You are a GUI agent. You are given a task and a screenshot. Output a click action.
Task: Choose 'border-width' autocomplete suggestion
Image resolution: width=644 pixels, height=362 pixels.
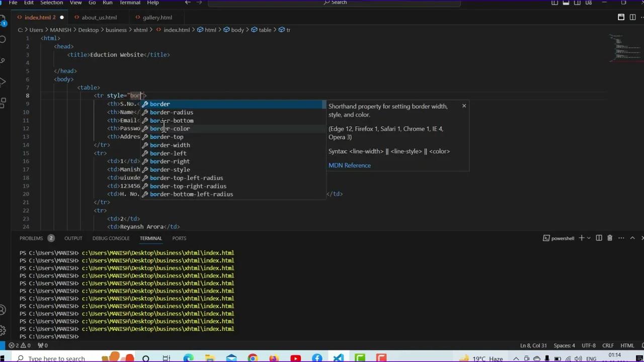coord(233,145)
